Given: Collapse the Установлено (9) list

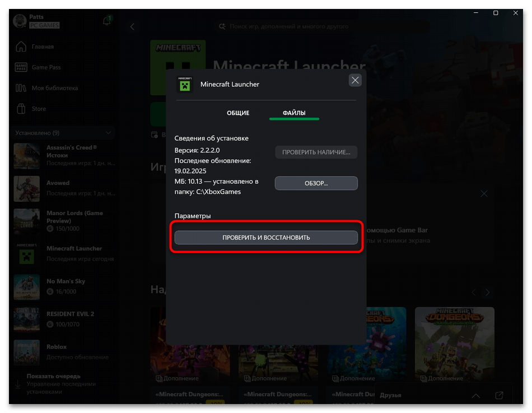Looking at the screenshot, I should pyautogui.click(x=108, y=133).
